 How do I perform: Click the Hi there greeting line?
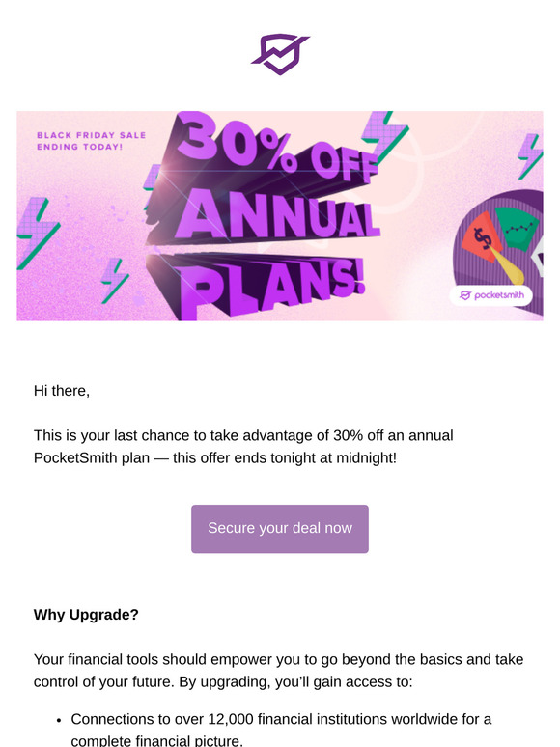(62, 391)
